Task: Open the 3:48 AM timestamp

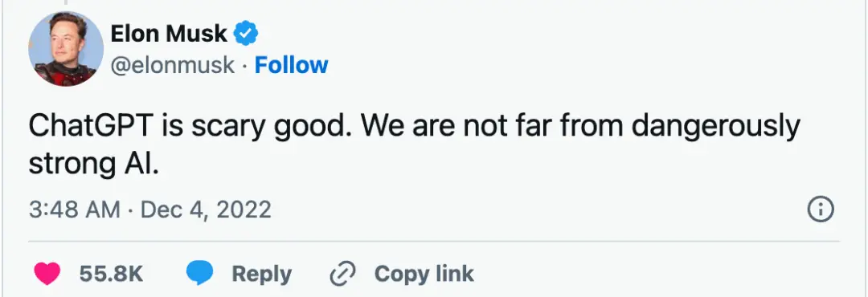Action: [x=74, y=210]
